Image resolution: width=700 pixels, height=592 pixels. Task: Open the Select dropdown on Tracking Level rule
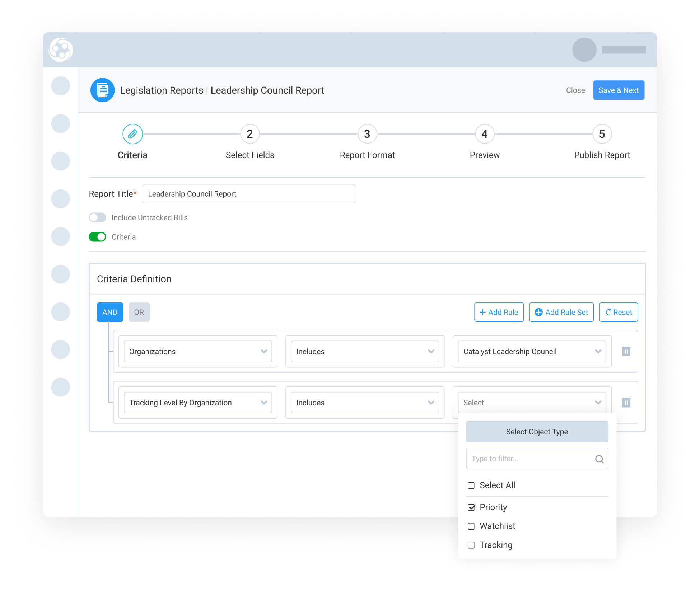(x=598, y=403)
